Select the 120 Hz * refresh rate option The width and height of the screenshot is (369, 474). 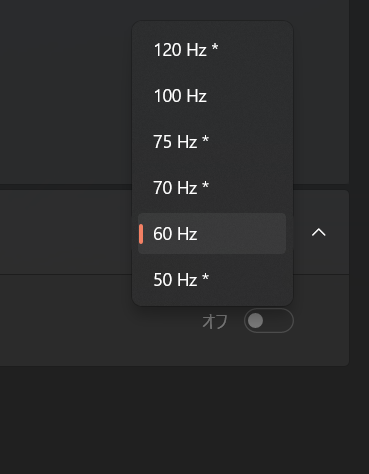pyautogui.click(x=212, y=50)
